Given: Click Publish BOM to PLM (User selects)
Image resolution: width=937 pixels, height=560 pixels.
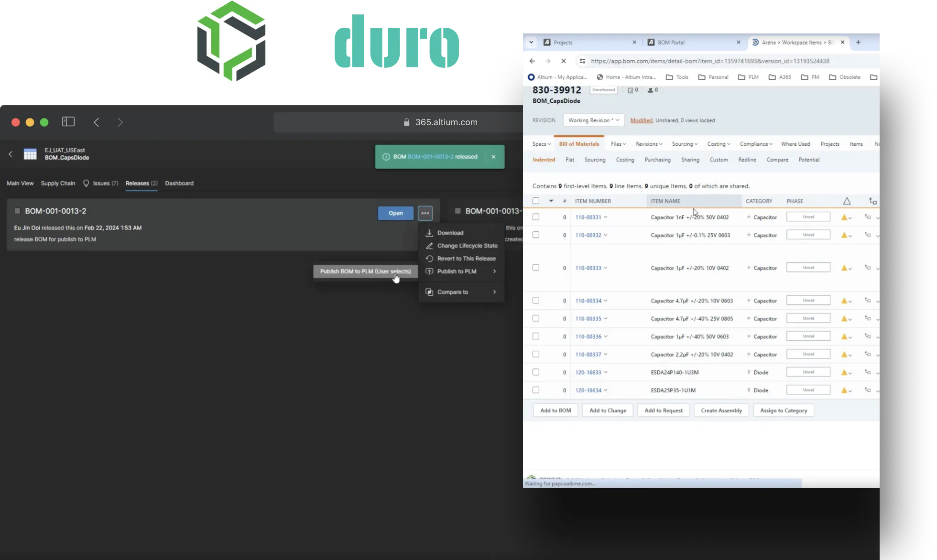Looking at the screenshot, I should click(x=365, y=271).
